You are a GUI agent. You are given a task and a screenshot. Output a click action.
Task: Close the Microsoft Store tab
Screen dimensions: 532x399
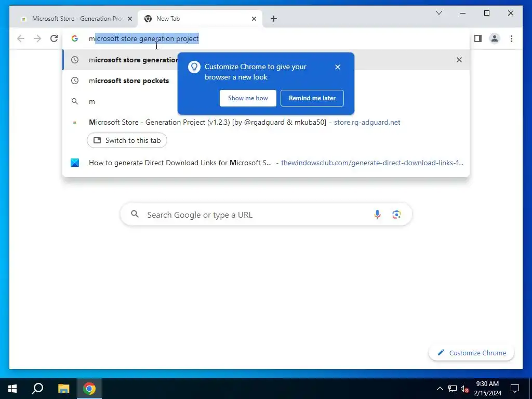click(x=129, y=19)
